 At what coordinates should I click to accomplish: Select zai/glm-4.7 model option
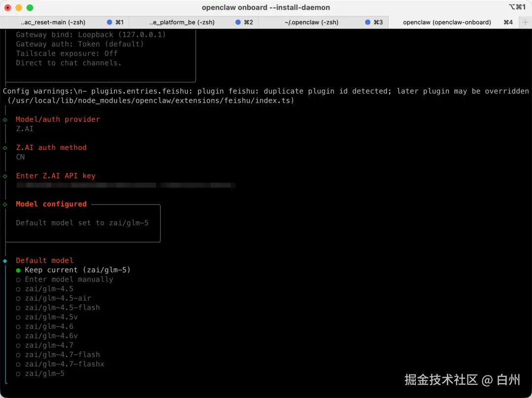[x=44, y=345]
